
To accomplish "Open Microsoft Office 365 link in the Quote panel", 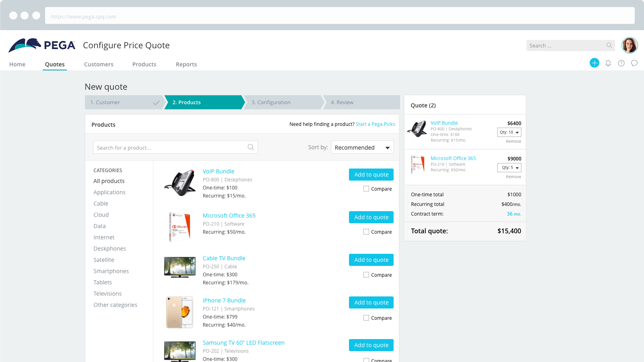I will (453, 158).
